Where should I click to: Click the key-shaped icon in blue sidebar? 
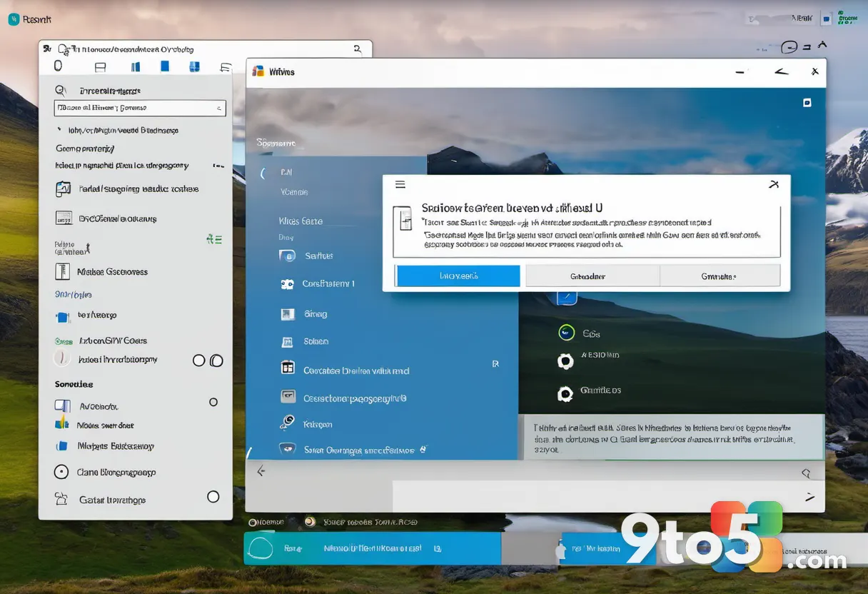click(287, 422)
